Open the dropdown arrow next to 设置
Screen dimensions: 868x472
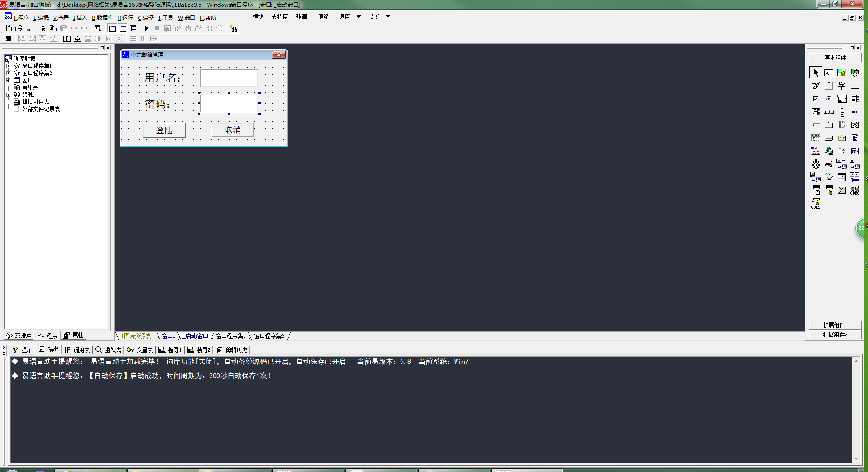click(388, 17)
